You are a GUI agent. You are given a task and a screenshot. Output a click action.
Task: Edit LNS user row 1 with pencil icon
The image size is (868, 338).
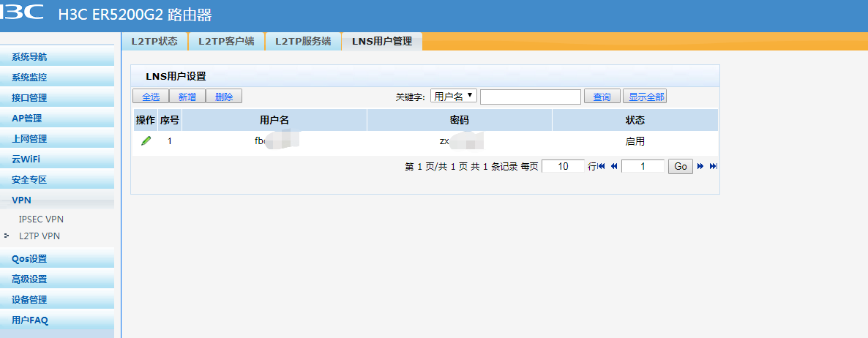click(x=146, y=141)
